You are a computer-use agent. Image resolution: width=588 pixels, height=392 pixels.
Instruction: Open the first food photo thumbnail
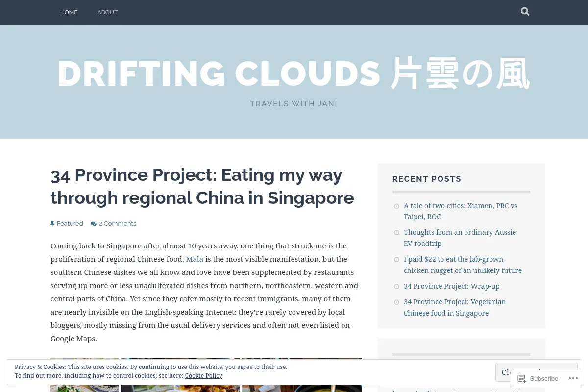[x=84, y=375]
